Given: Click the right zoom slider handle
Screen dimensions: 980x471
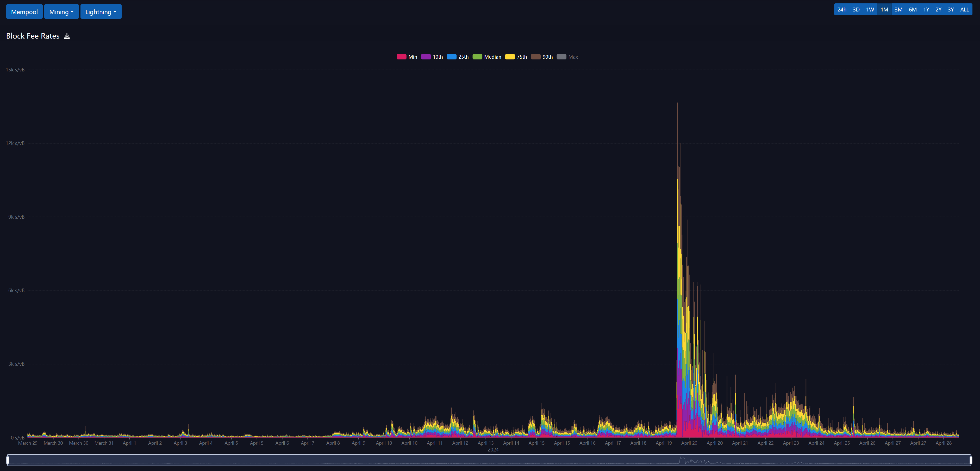Looking at the screenshot, I should [x=970, y=460].
